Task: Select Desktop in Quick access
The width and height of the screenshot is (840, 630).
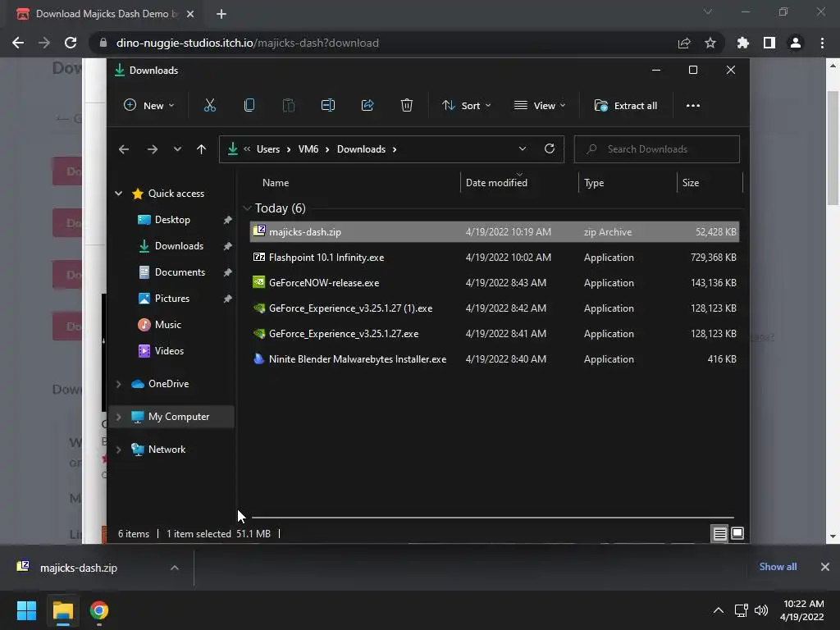Action: point(172,220)
